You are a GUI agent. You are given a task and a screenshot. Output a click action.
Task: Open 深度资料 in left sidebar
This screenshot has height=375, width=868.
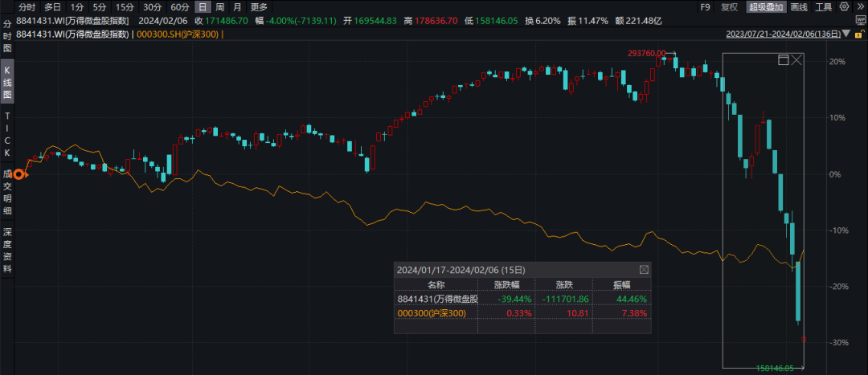tap(7, 250)
